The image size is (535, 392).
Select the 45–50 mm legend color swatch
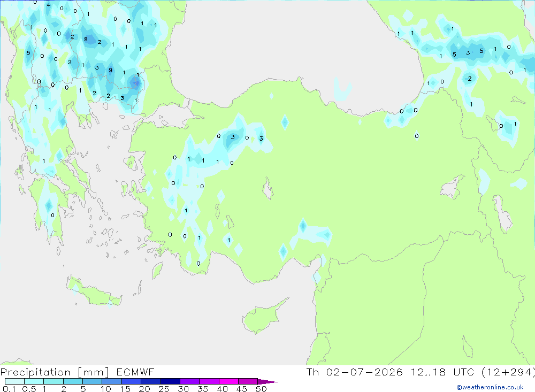point(248,381)
